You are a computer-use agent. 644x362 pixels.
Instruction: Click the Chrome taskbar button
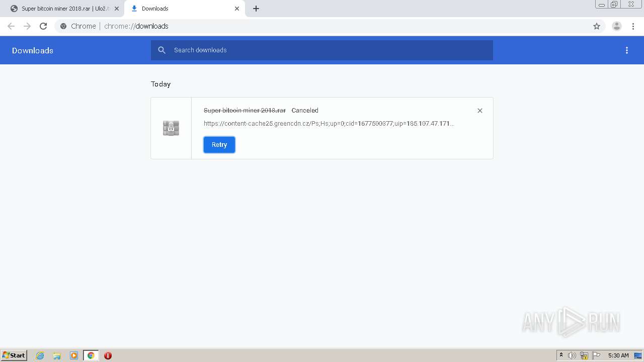[x=91, y=355]
